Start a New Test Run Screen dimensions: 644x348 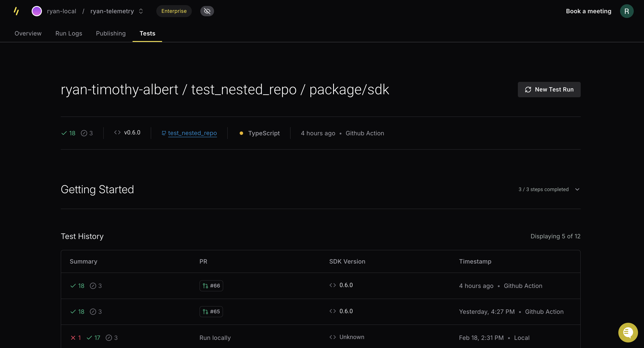coord(549,90)
